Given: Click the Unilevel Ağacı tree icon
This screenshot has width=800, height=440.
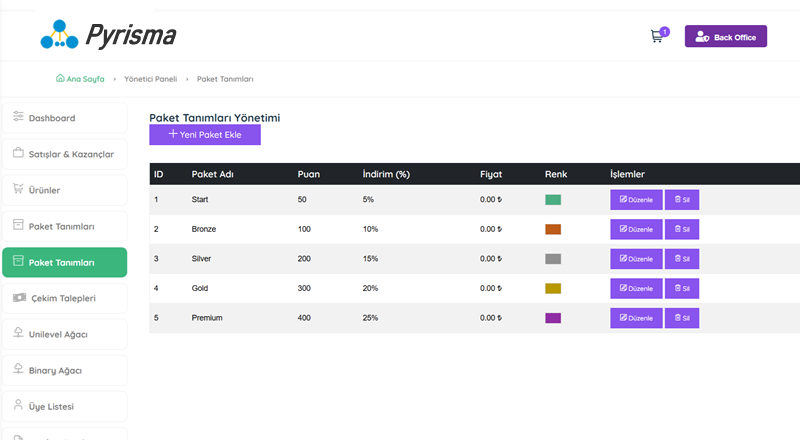Looking at the screenshot, I should pyautogui.click(x=18, y=334).
